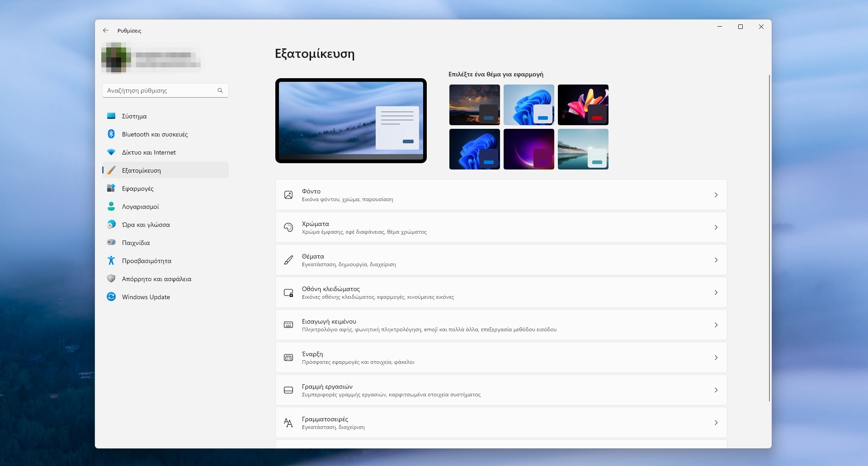This screenshot has width=868, height=466.
Task: Click the Γραμματοσειρές font icon
Action: (288, 423)
